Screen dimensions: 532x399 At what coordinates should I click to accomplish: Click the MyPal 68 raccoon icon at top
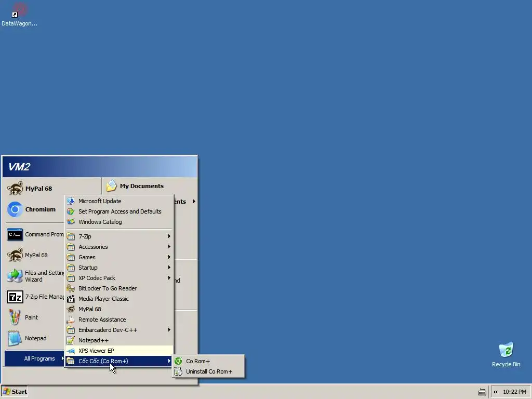point(15,189)
